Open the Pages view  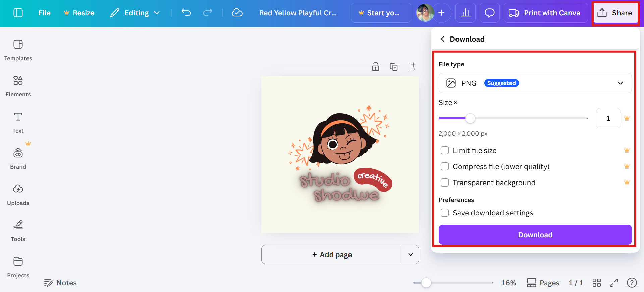tap(543, 283)
